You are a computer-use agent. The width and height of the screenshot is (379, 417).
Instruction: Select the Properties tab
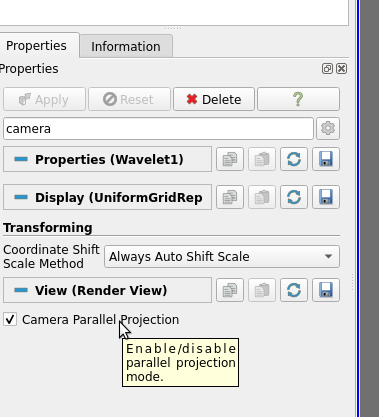pos(36,46)
